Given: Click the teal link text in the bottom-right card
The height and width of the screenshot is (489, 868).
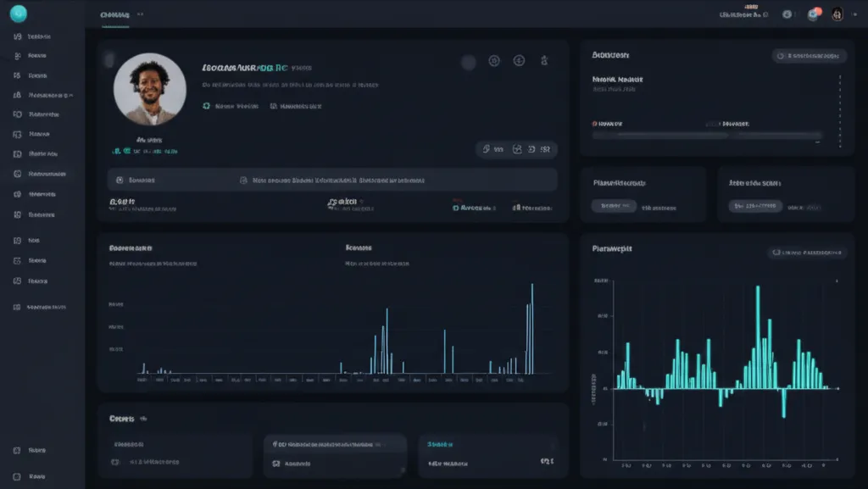Looking at the screenshot, I should click(x=440, y=444).
